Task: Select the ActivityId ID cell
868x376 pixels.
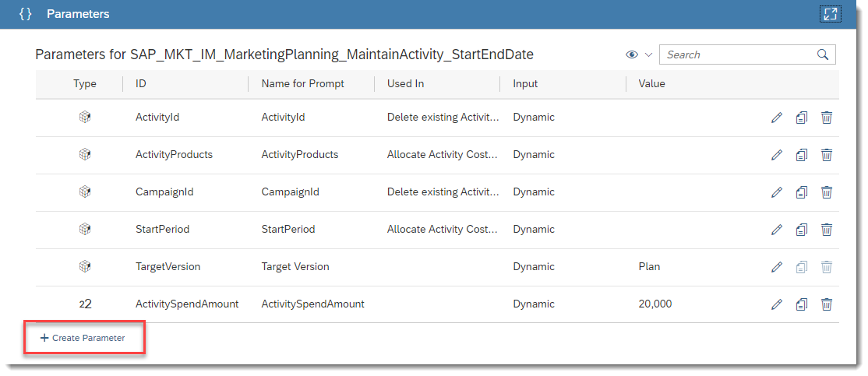Action: [157, 118]
